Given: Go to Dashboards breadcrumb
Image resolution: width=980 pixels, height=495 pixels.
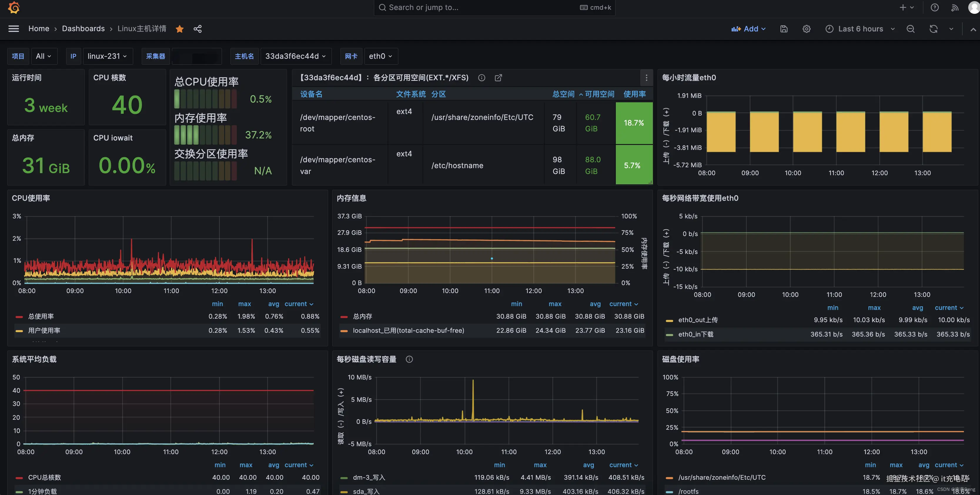Looking at the screenshot, I should 83,29.
